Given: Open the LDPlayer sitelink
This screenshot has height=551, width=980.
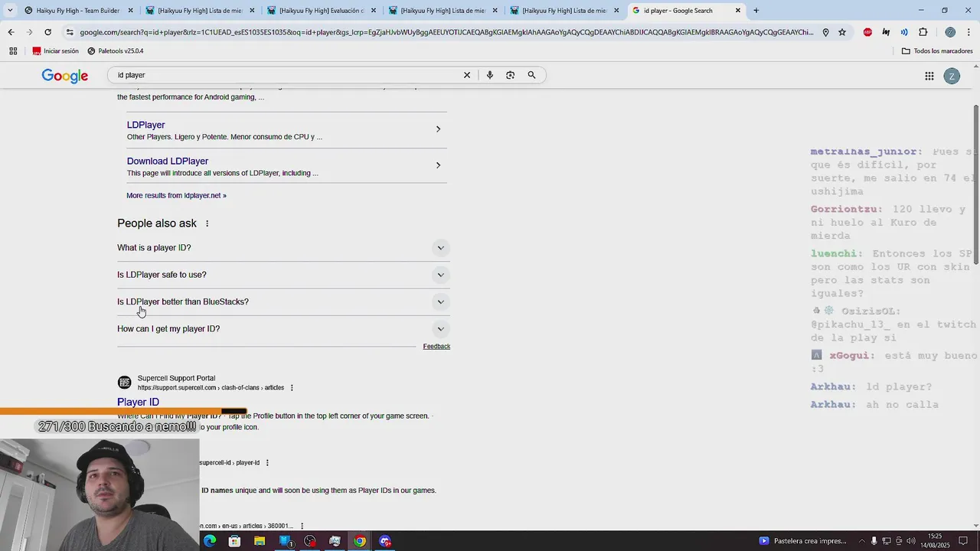Looking at the screenshot, I should pyautogui.click(x=145, y=125).
